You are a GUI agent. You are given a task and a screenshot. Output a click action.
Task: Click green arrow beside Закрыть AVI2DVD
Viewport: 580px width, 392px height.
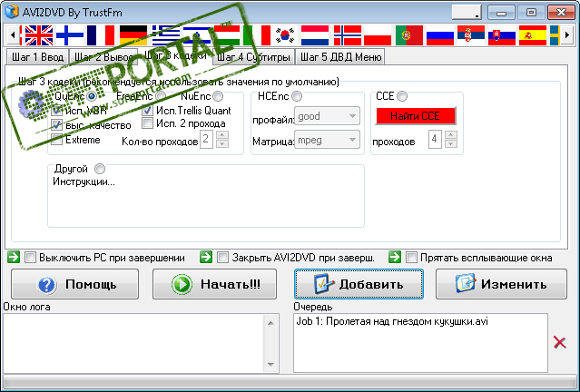(x=206, y=257)
